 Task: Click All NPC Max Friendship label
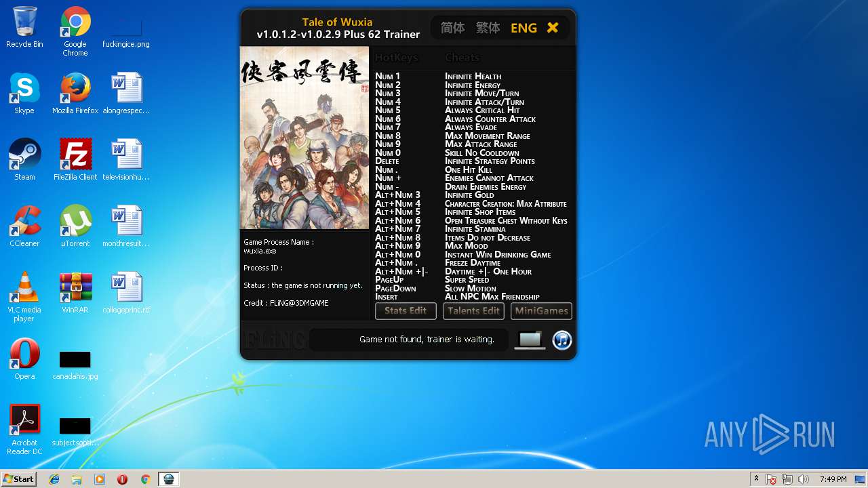[x=492, y=297]
